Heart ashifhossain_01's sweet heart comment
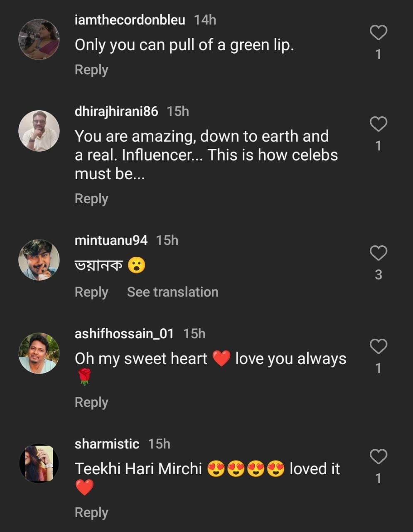 378,347
